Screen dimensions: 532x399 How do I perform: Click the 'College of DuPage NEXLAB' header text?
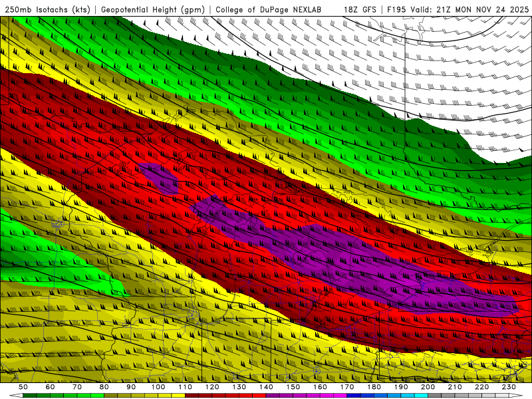point(269,9)
